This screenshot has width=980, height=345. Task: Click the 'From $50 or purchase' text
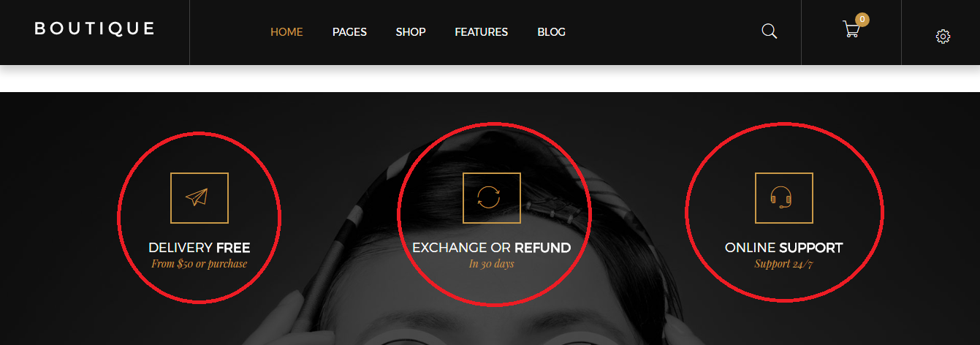[200, 264]
